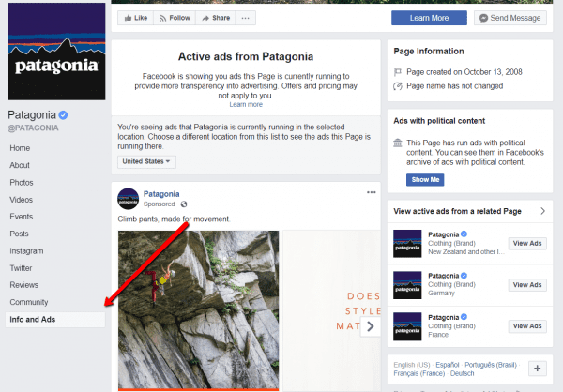Open the Home page section
The width and height of the screenshot is (563, 392).
coord(20,148)
